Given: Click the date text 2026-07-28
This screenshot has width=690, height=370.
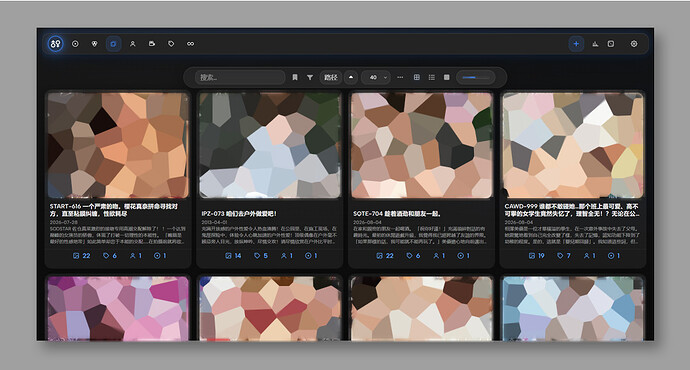Looking at the screenshot, I should coord(63,223).
